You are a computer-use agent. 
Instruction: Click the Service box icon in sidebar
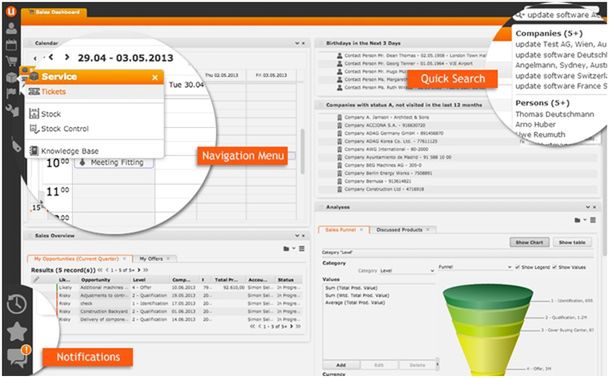(x=11, y=77)
